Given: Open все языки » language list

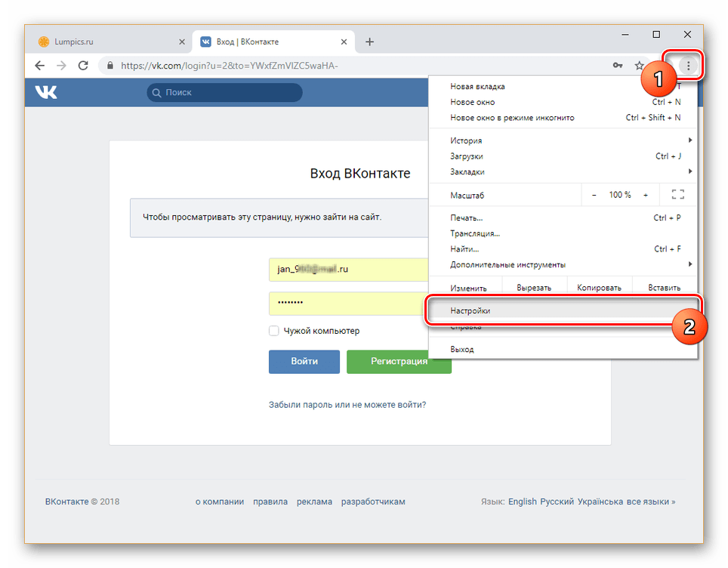Looking at the screenshot, I should point(651,502).
